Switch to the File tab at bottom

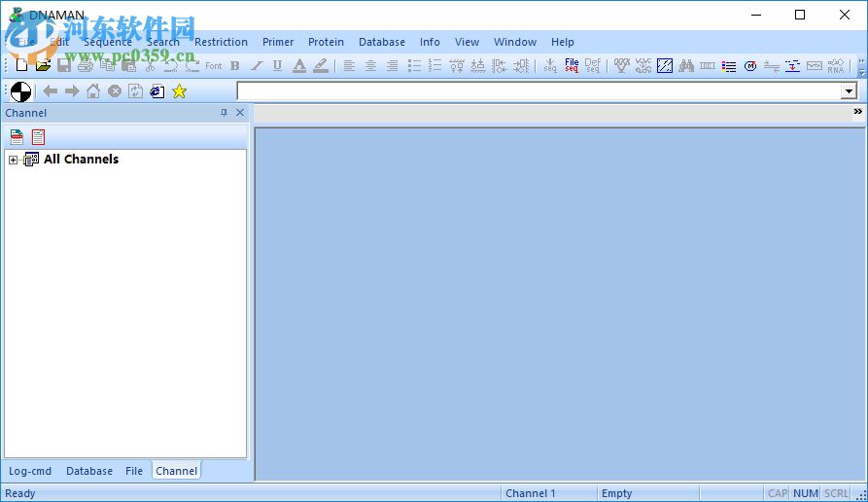(x=134, y=471)
